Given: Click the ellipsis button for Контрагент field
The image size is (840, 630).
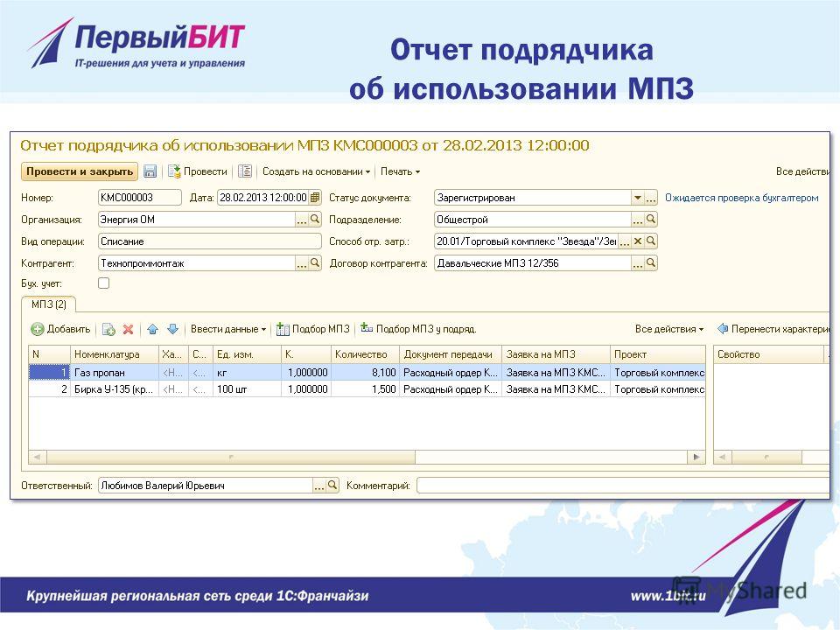Looking at the screenshot, I should 302,263.
